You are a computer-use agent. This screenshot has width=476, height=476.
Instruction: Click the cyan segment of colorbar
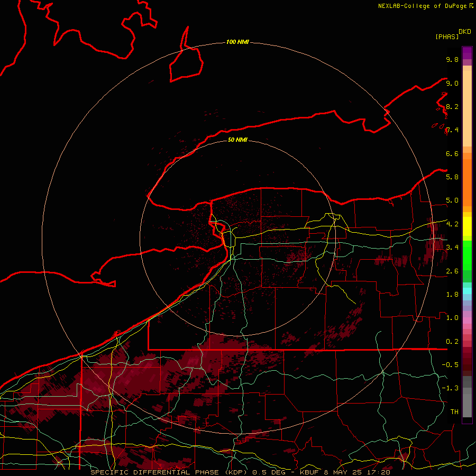pyautogui.click(x=467, y=291)
